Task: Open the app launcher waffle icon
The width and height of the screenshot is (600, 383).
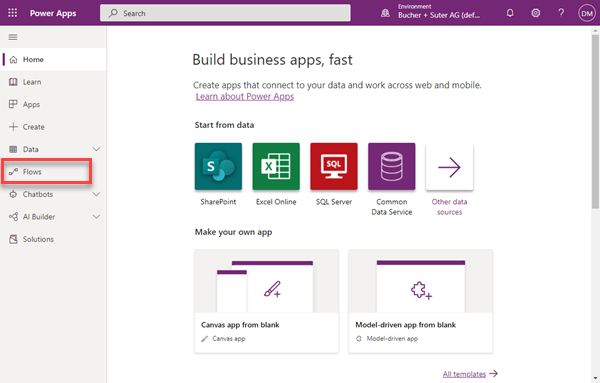Action: pos(13,13)
